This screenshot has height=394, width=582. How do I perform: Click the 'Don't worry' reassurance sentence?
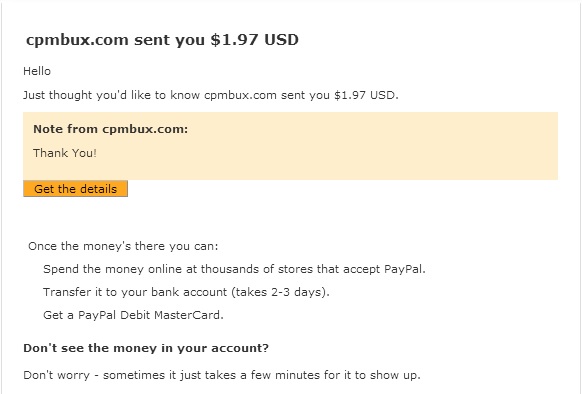coord(222,375)
